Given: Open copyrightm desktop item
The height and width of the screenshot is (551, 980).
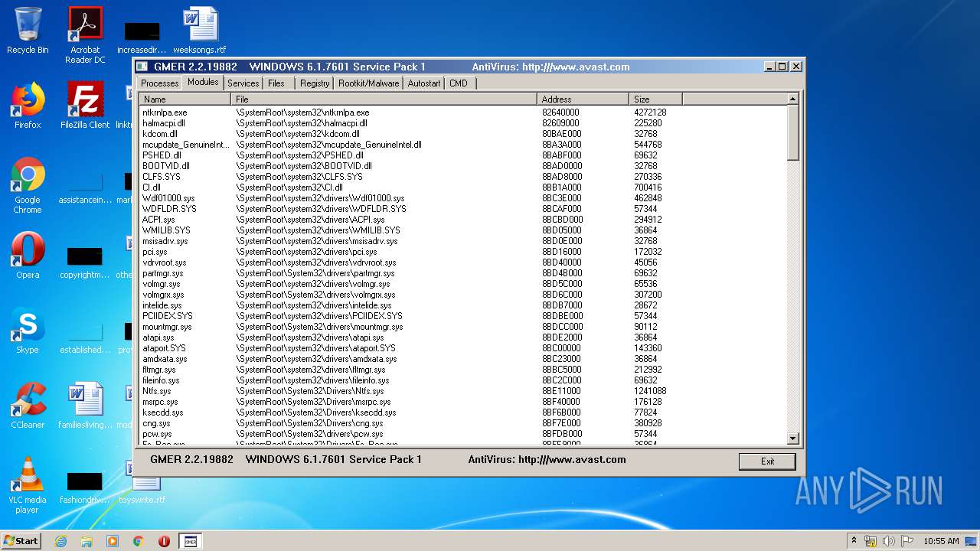Looking at the screenshot, I should coord(85,262).
